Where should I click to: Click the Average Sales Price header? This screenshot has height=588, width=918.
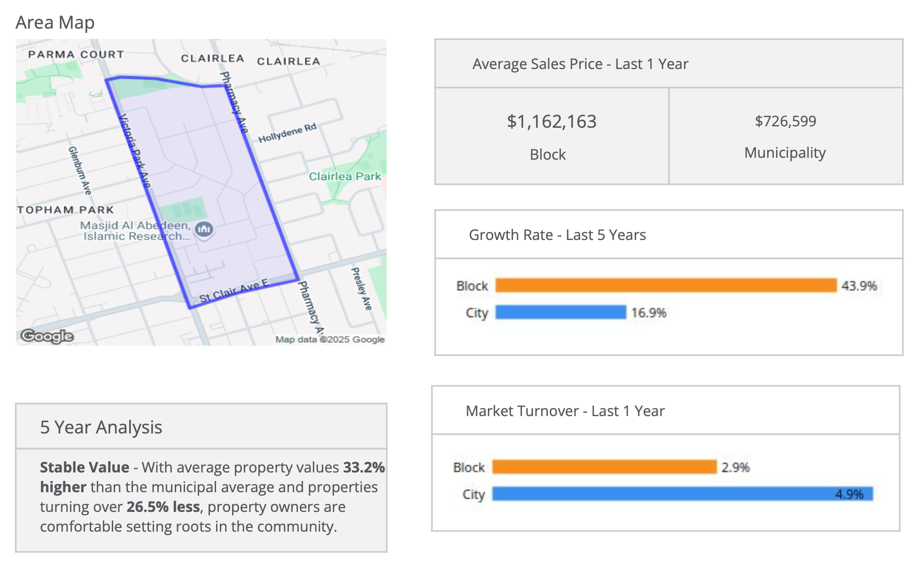click(580, 64)
